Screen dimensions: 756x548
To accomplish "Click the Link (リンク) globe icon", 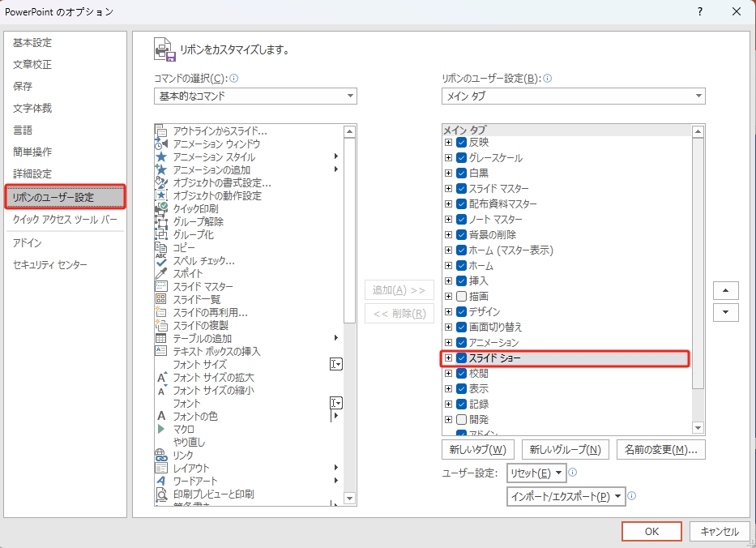I will coord(161,455).
